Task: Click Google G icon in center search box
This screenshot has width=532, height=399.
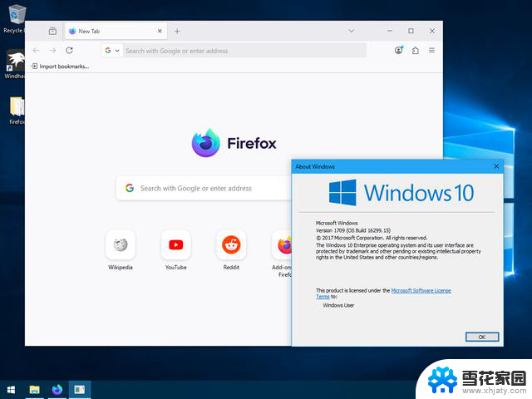Action: point(130,188)
